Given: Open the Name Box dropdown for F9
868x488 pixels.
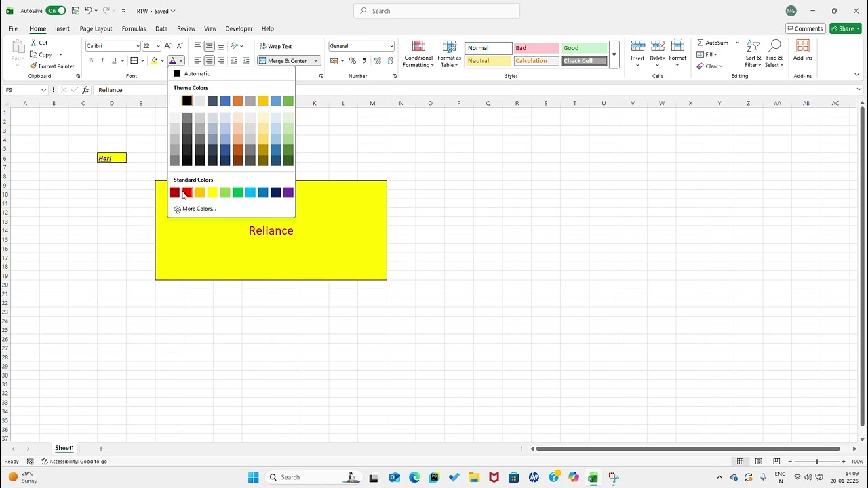Looking at the screenshot, I should pos(43,90).
